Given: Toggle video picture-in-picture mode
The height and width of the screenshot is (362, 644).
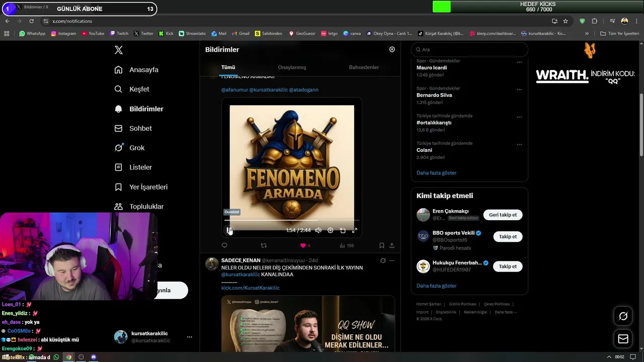Looking at the screenshot, I should tap(343, 230).
